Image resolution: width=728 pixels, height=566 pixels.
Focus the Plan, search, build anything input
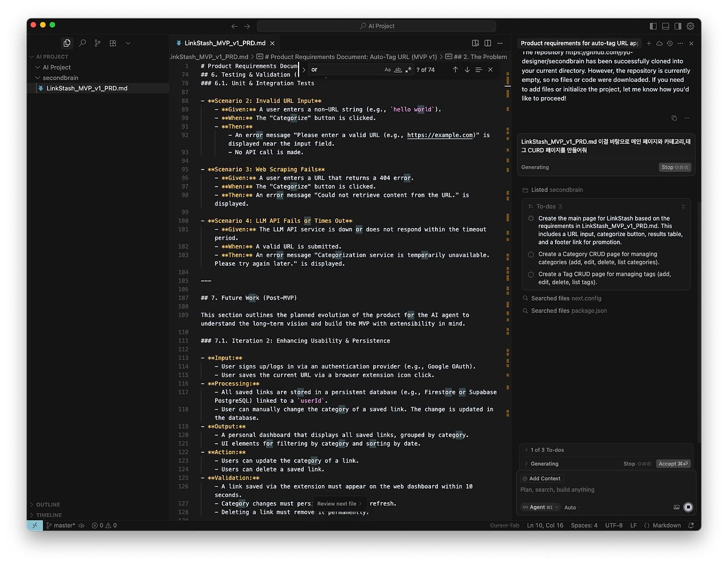tap(606, 490)
